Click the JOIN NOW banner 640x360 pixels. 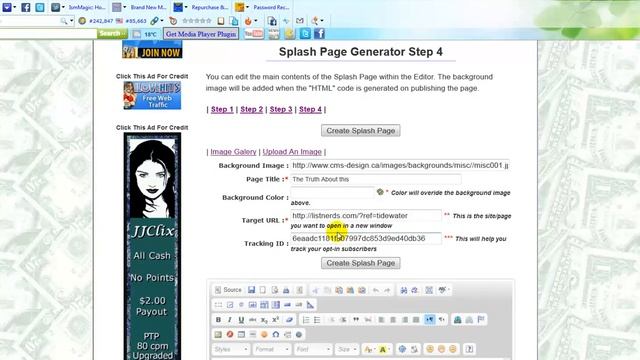(x=152, y=49)
